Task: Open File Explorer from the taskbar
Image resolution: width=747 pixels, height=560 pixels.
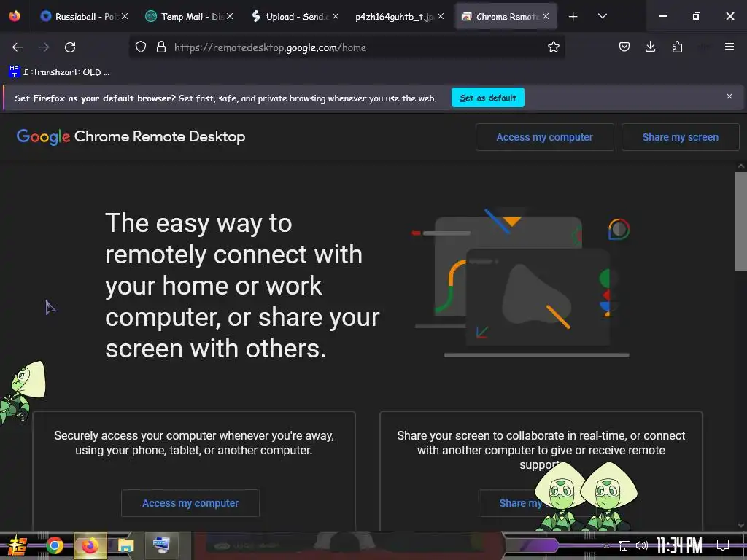Action: click(x=125, y=545)
